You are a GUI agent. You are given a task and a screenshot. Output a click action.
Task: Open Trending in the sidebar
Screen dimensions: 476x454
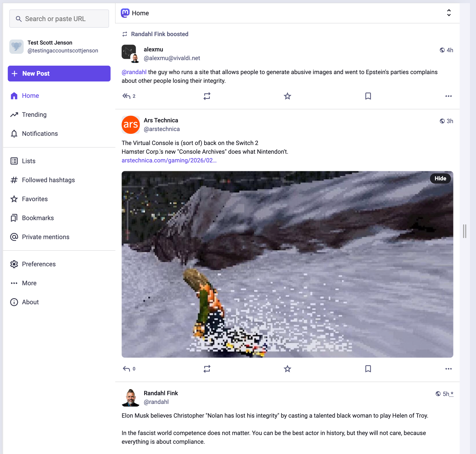[34, 115]
